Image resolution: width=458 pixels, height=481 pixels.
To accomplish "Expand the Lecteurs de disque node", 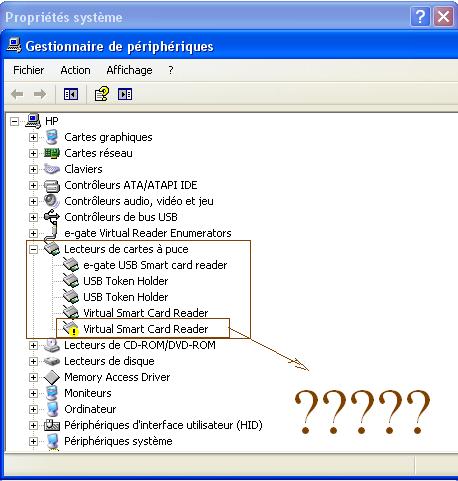I will click(x=33, y=361).
